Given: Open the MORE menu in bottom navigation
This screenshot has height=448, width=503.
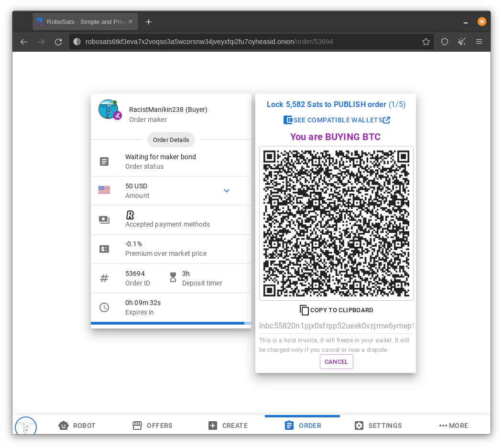Looking at the screenshot, I should 453,426.
